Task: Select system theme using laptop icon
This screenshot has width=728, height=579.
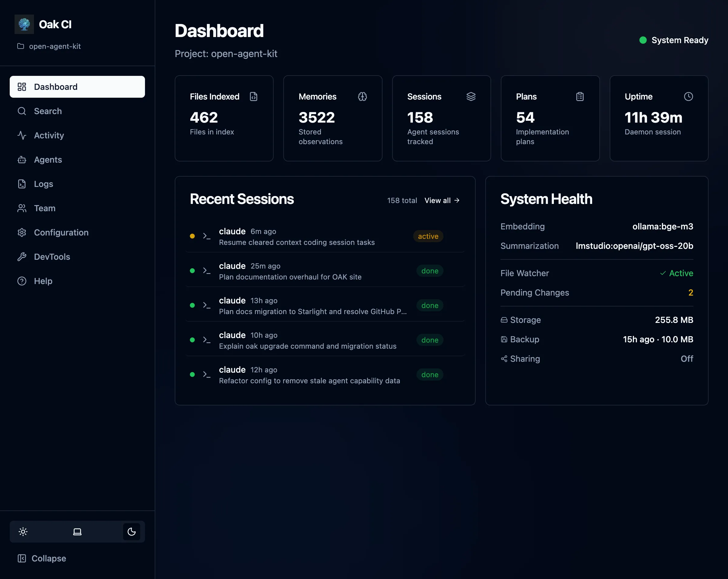Action: (77, 531)
